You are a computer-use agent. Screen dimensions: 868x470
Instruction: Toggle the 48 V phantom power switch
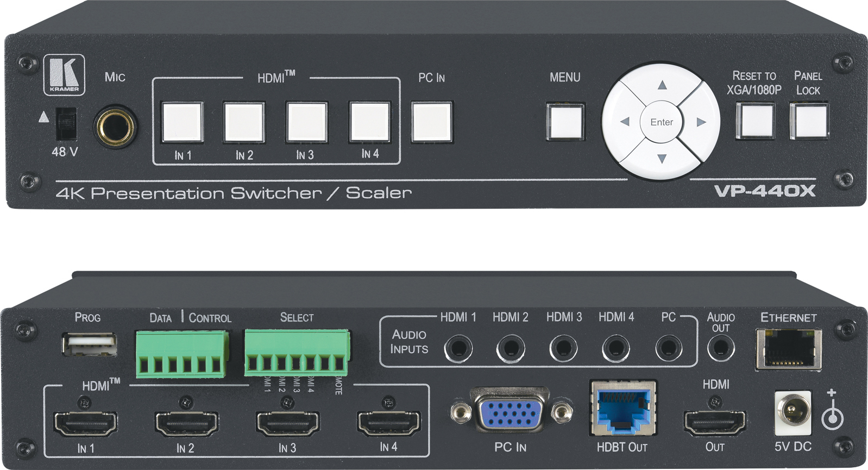66,124
